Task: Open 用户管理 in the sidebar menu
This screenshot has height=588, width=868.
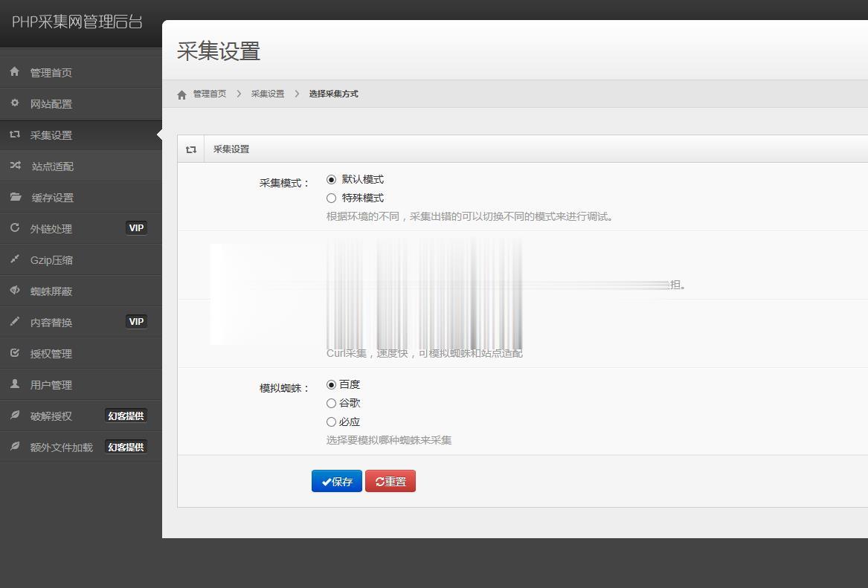Action: pyautogui.click(x=81, y=384)
